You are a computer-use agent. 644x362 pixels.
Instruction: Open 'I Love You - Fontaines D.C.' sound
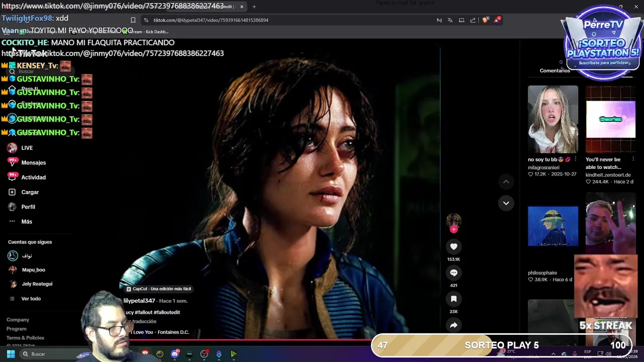(x=160, y=332)
